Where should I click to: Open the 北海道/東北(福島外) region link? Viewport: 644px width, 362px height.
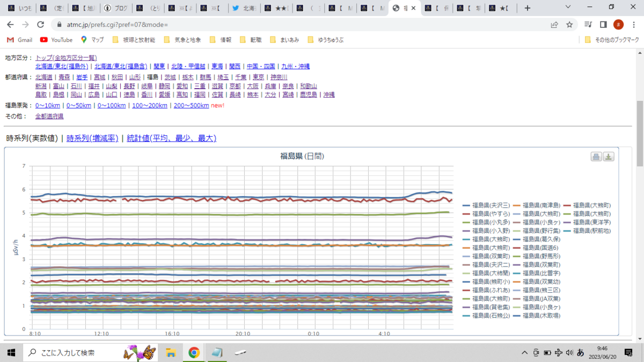[x=62, y=67]
